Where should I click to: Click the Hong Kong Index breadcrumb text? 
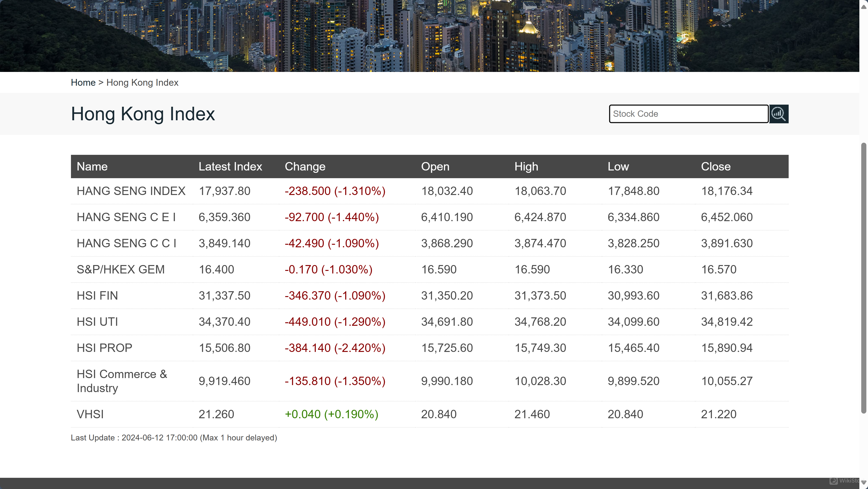(x=142, y=83)
